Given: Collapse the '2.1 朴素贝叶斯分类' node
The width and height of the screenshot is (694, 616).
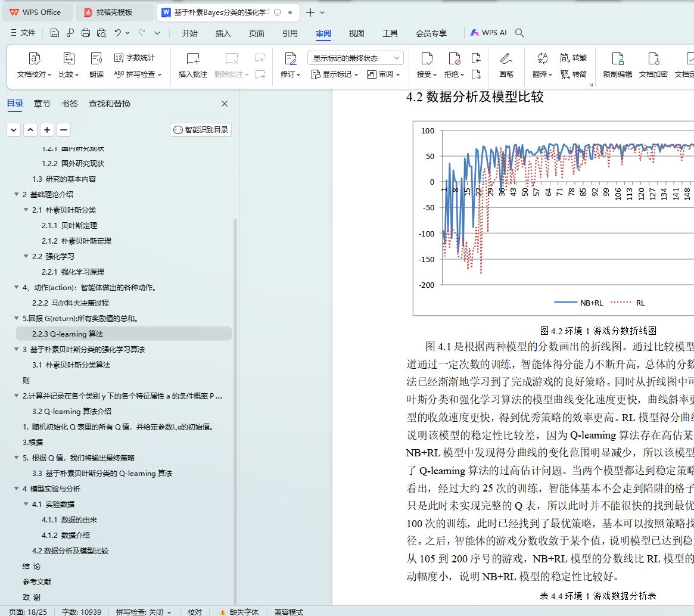Looking at the screenshot, I should tap(26, 210).
